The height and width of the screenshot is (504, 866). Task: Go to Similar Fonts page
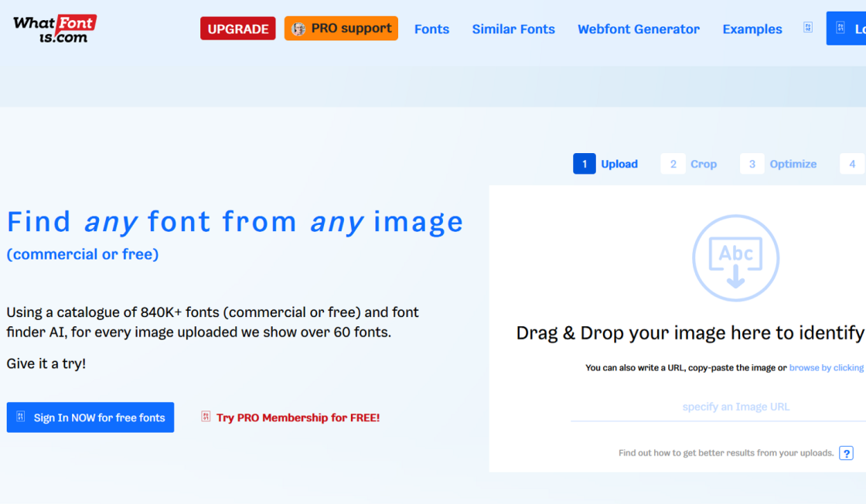pos(513,29)
